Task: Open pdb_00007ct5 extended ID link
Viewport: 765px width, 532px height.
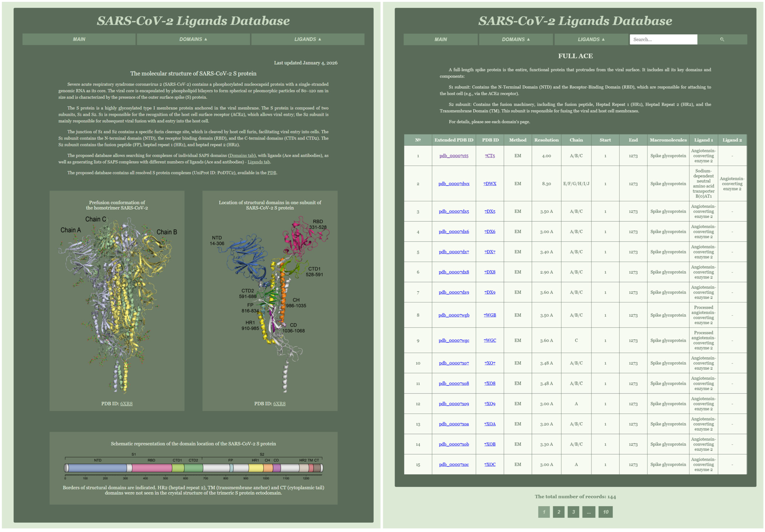Action: 454,156
